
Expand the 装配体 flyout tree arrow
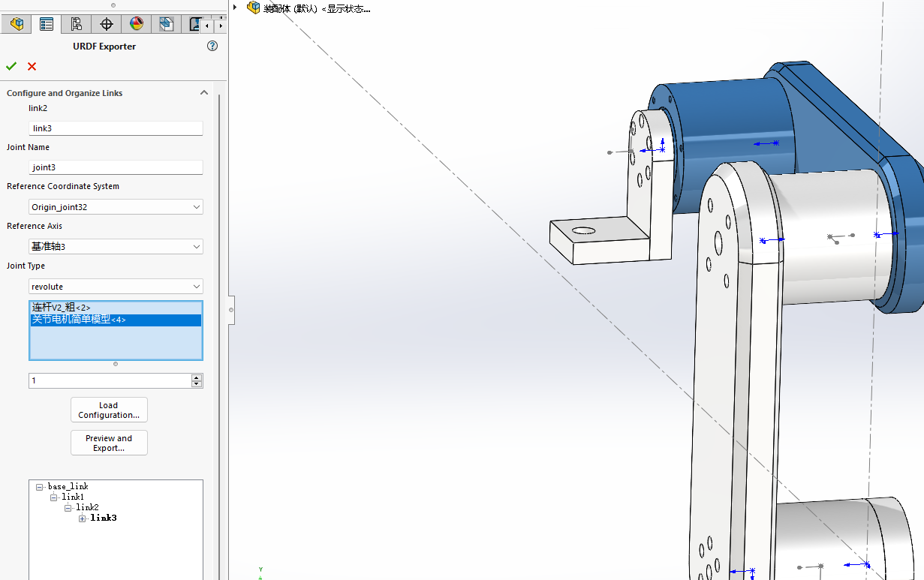235,8
